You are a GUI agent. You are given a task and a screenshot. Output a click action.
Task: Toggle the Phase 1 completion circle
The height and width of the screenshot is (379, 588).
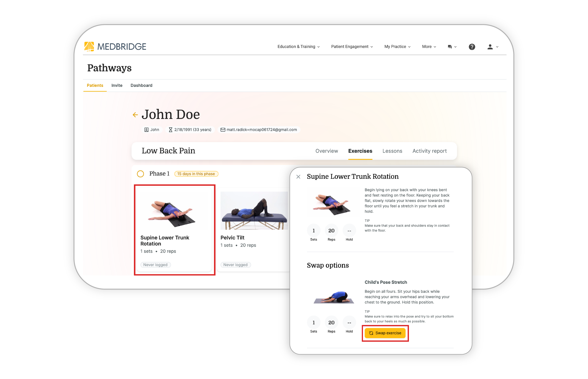140,174
